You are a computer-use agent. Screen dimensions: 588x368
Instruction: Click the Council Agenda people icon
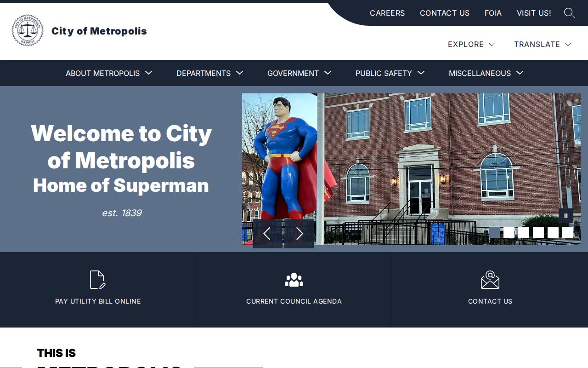coord(294,280)
